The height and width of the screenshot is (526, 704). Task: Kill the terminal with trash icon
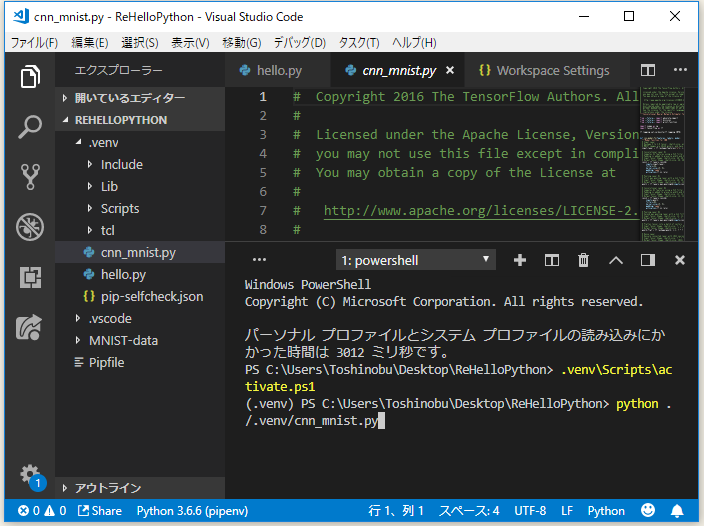pyautogui.click(x=583, y=260)
